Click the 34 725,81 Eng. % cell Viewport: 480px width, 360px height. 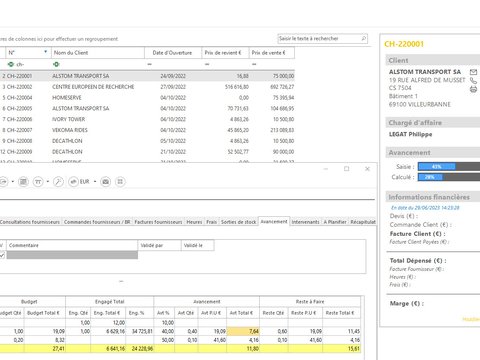140,331
